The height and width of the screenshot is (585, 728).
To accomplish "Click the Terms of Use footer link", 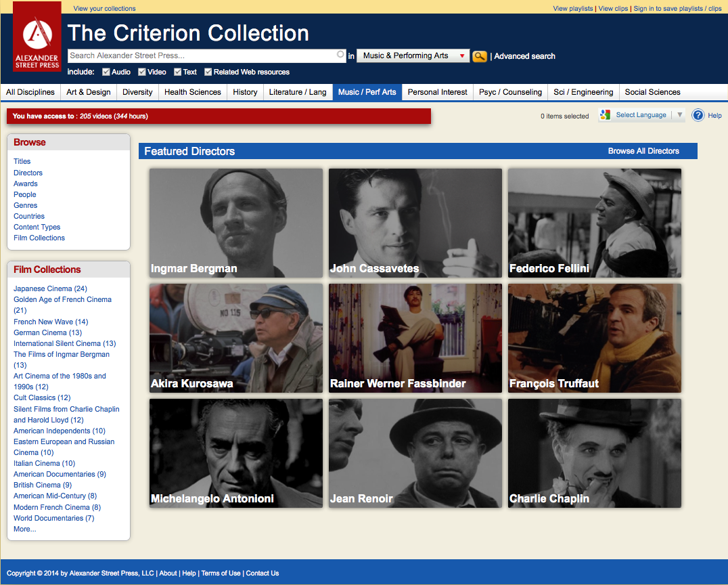I will (x=221, y=573).
